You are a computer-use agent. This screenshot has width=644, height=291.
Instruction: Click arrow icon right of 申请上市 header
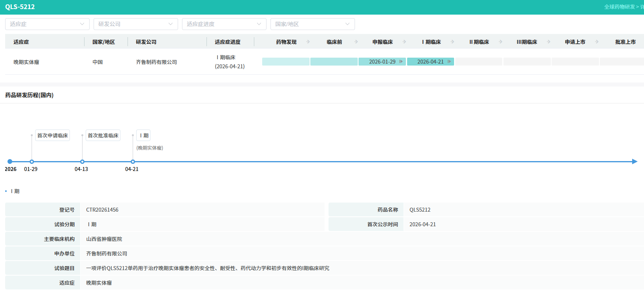click(x=597, y=42)
